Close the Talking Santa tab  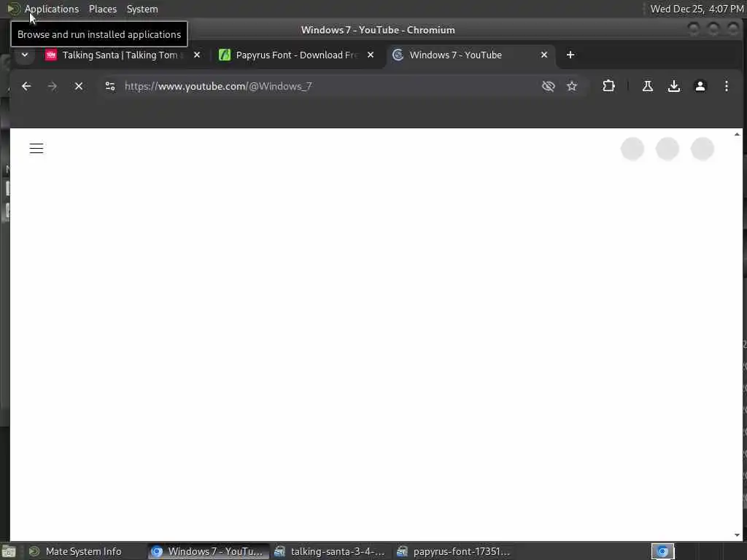click(197, 55)
